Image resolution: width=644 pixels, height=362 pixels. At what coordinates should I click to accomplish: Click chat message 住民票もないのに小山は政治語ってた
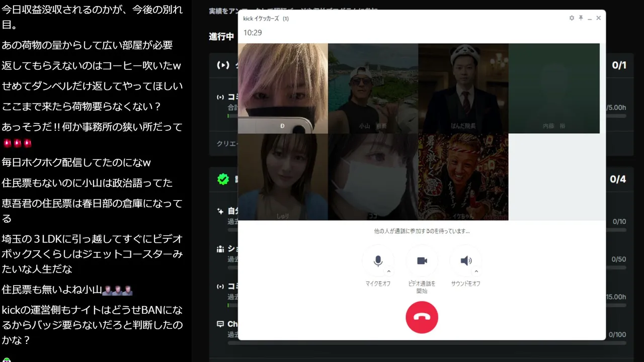tap(87, 183)
